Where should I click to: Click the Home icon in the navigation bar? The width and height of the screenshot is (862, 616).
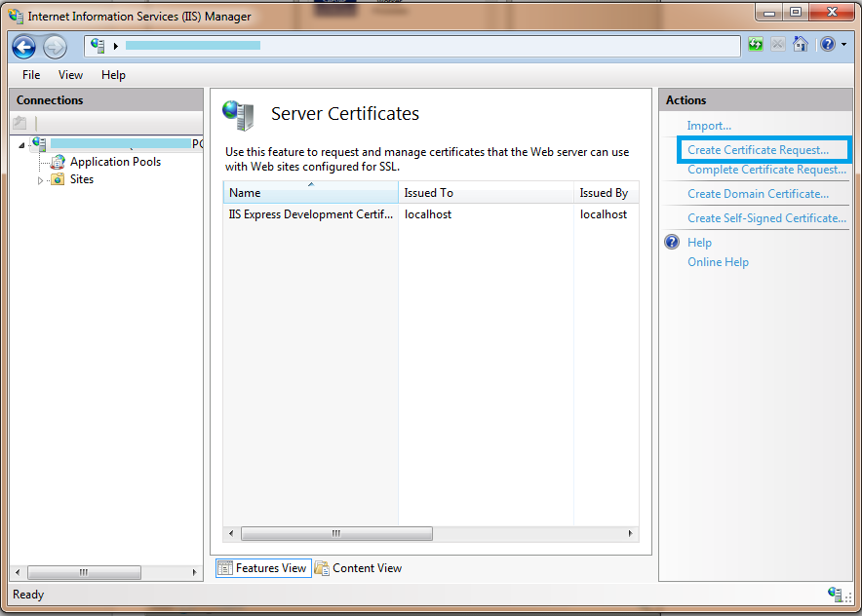click(801, 44)
